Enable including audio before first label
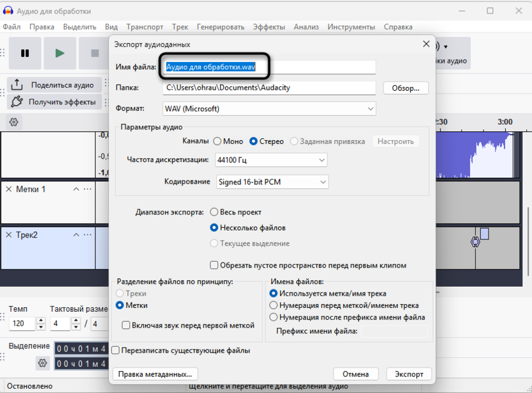 point(126,325)
